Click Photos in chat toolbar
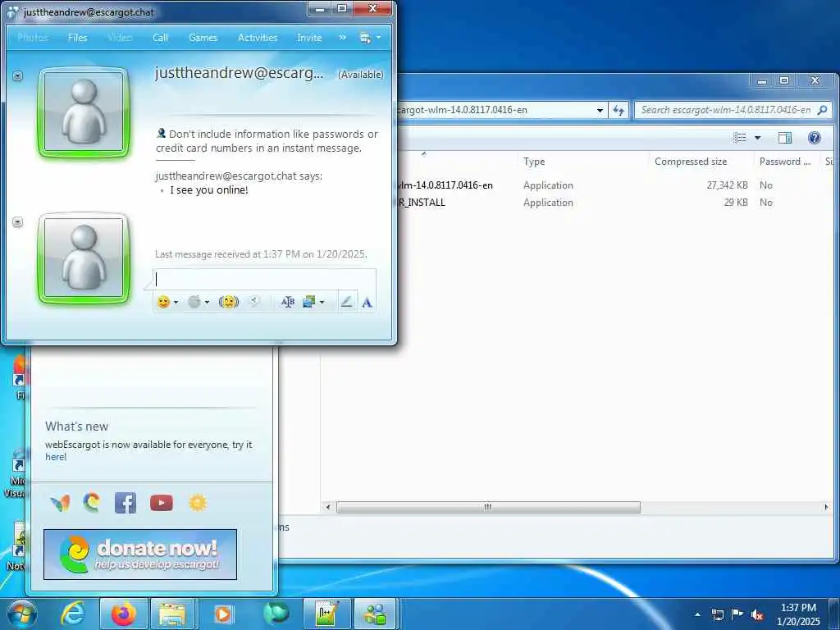This screenshot has height=630, width=840. (x=33, y=38)
